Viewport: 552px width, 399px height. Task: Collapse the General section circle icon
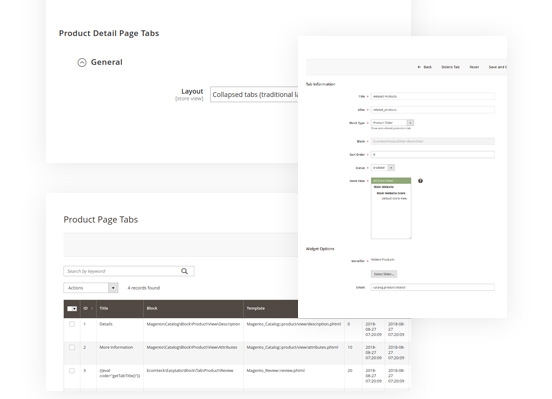[82, 62]
